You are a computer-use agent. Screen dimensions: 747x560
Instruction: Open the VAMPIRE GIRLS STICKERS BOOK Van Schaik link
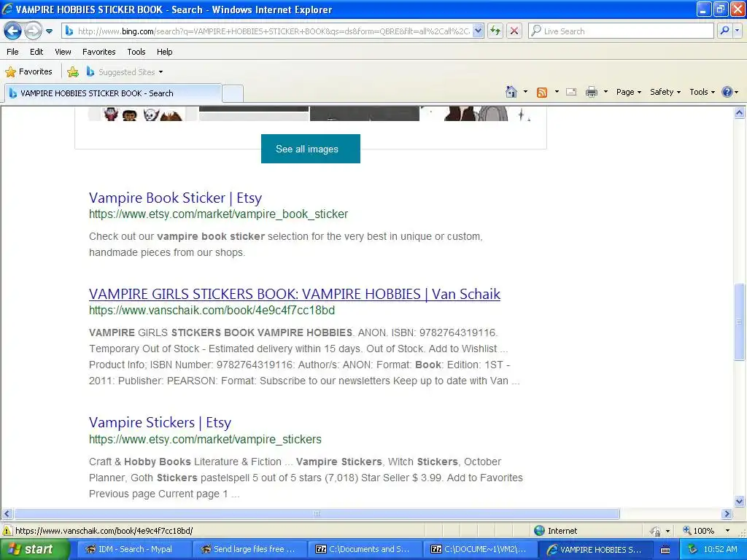(295, 294)
